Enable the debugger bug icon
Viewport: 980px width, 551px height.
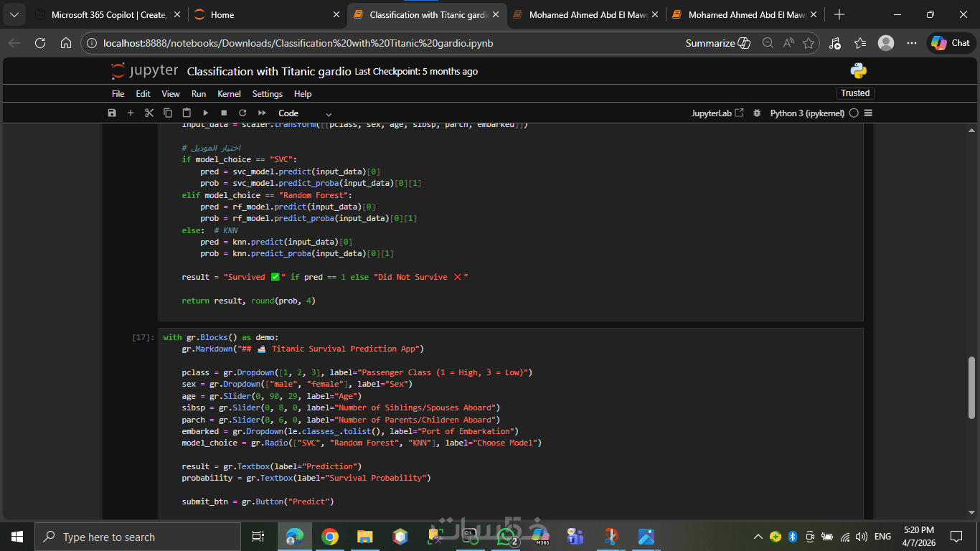(x=757, y=113)
